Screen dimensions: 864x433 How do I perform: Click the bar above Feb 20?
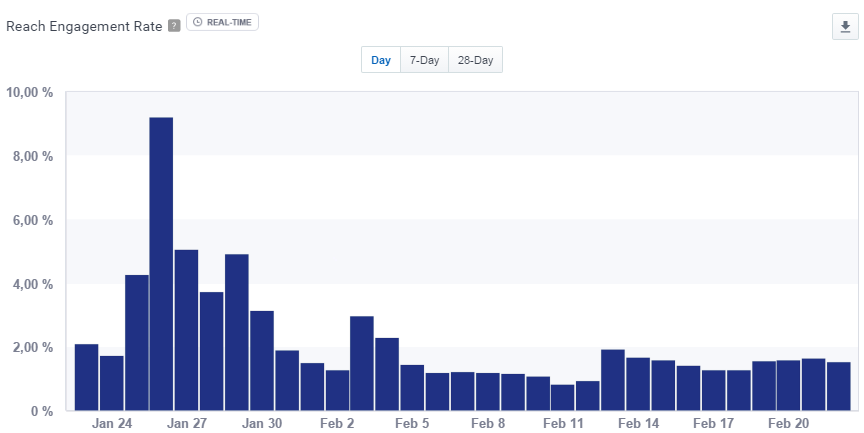pyautogui.click(x=789, y=385)
